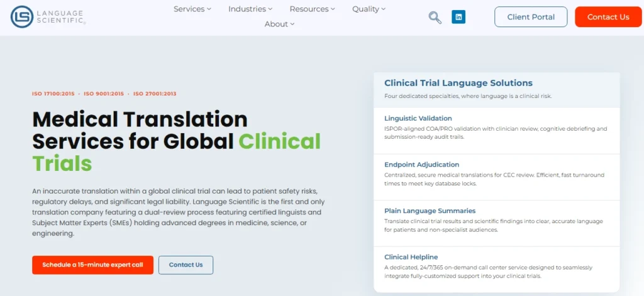Screen dimensions: 644x296
Task: Click the Medical Translation Services headline
Action: pyautogui.click(x=176, y=141)
